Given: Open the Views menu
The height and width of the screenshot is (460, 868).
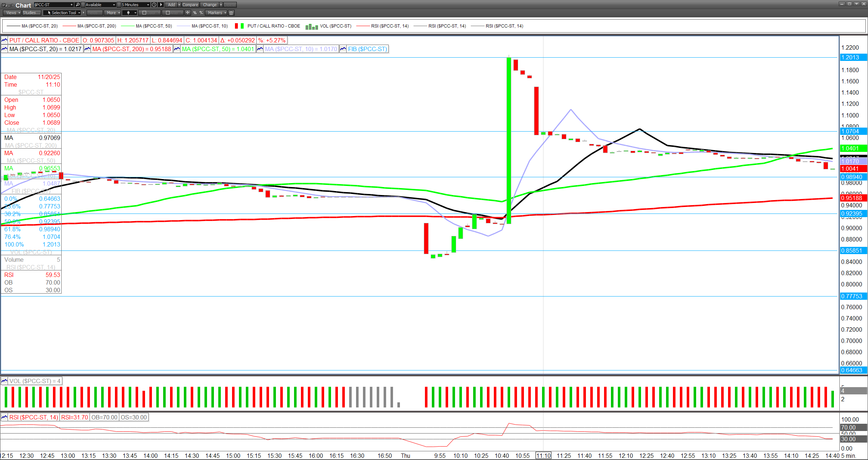Looking at the screenshot, I should point(12,13).
